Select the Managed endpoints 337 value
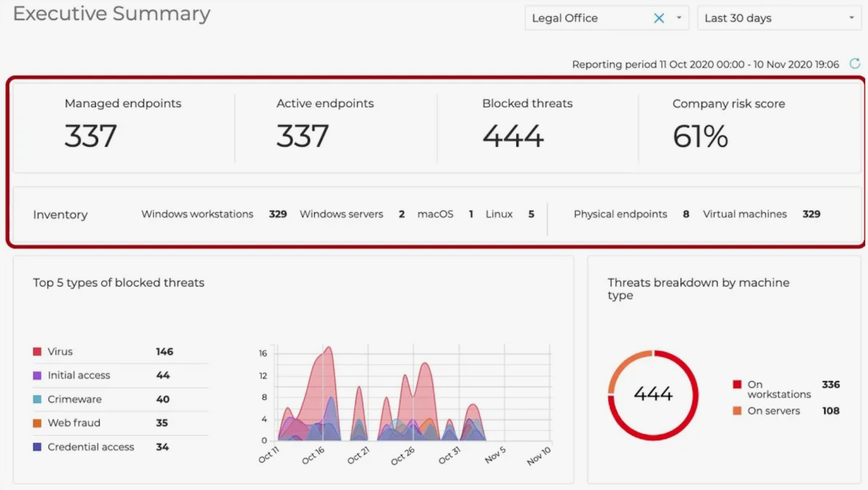Viewport: 868px width, 490px height. tap(91, 136)
